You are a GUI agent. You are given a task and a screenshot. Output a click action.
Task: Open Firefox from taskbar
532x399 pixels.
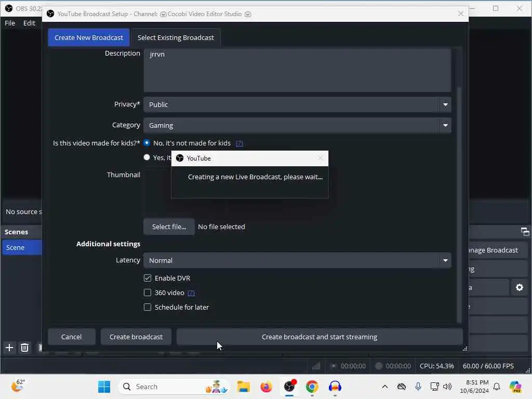tap(267, 387)
